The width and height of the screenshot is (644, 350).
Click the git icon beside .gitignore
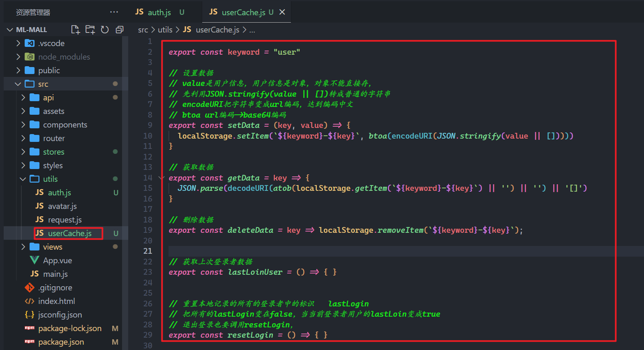(x=30, y=287)
